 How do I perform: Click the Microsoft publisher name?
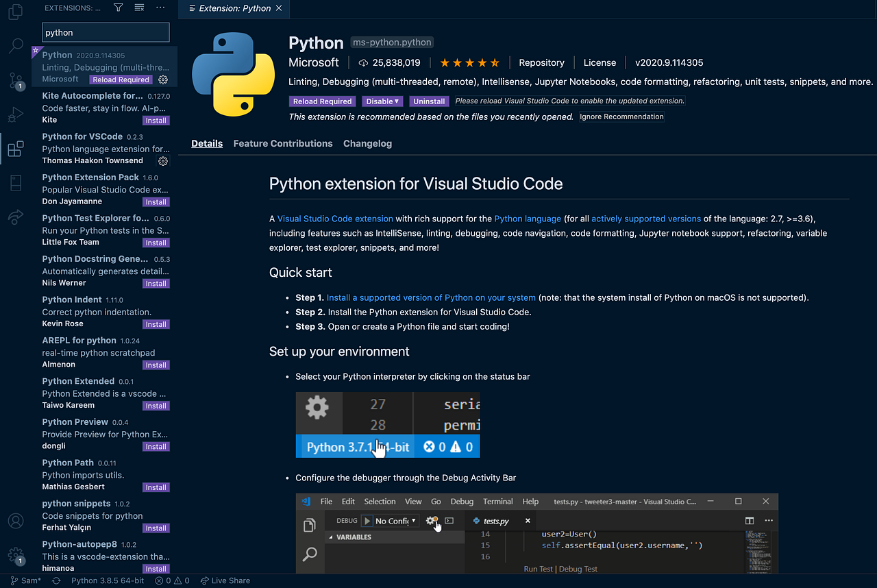tap(314, 62)
